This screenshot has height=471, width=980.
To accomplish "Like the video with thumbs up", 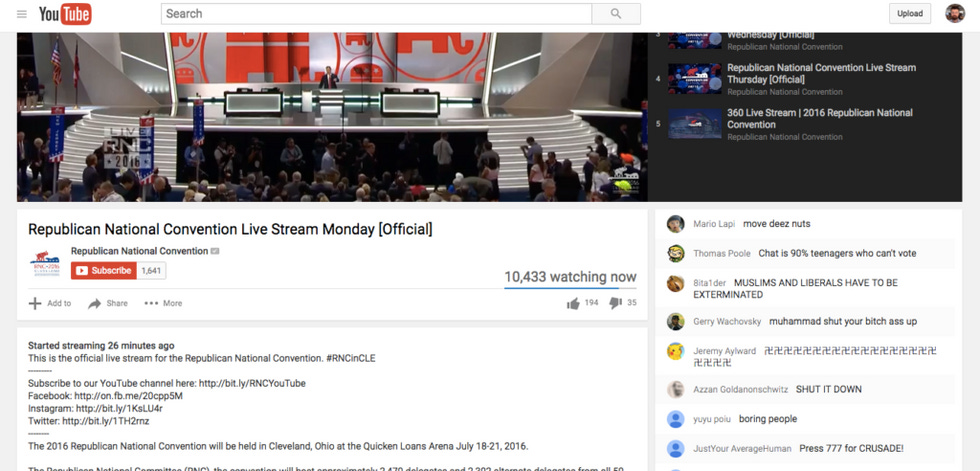I will pyautogui.click(x=573, y=304).
